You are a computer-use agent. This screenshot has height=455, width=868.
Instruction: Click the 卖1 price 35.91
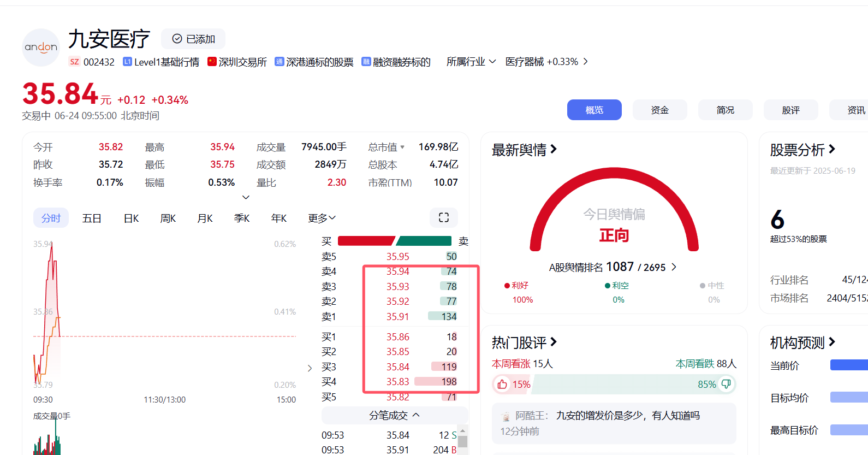click(398, 316)
